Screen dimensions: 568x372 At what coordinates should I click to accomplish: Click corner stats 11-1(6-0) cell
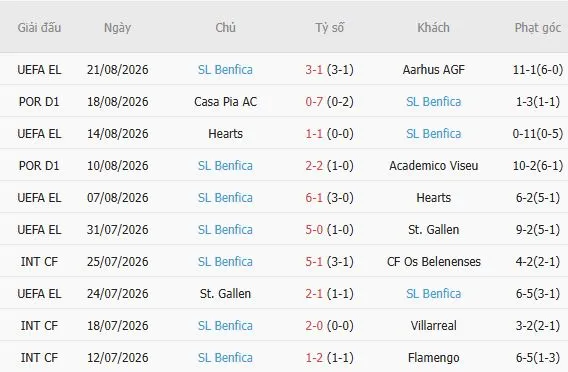(538, 70)
